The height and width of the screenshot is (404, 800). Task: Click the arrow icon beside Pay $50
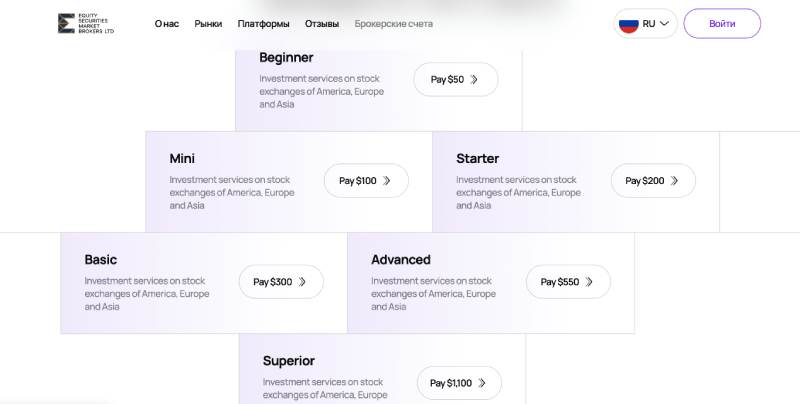click(x=474, y=79)
